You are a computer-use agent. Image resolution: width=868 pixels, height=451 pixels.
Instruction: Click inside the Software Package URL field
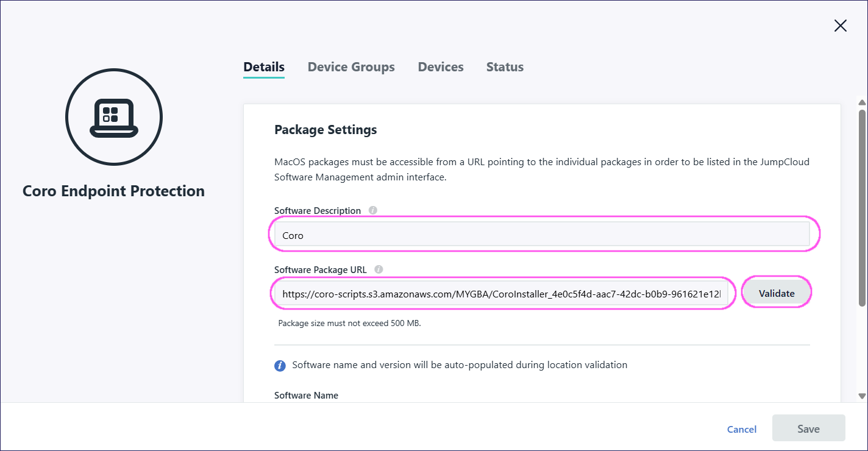point(500,294)
